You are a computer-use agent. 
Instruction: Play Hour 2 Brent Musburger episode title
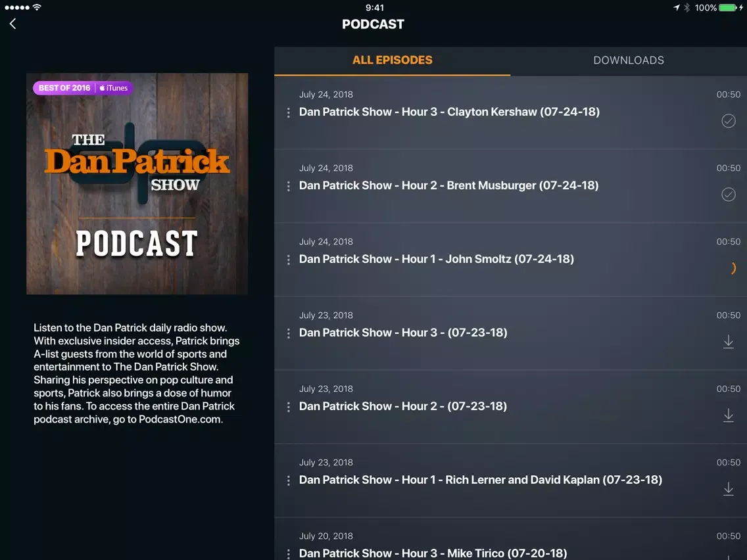tap(448, 185)
